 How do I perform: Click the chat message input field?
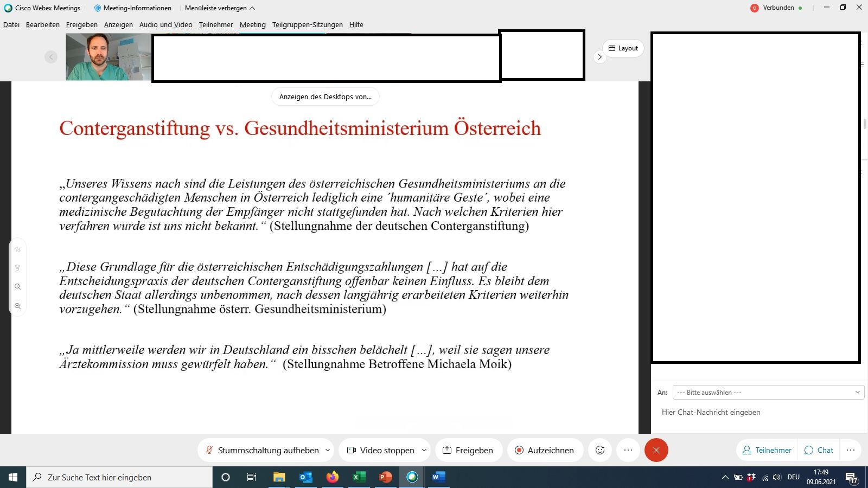tap(759, 412)
